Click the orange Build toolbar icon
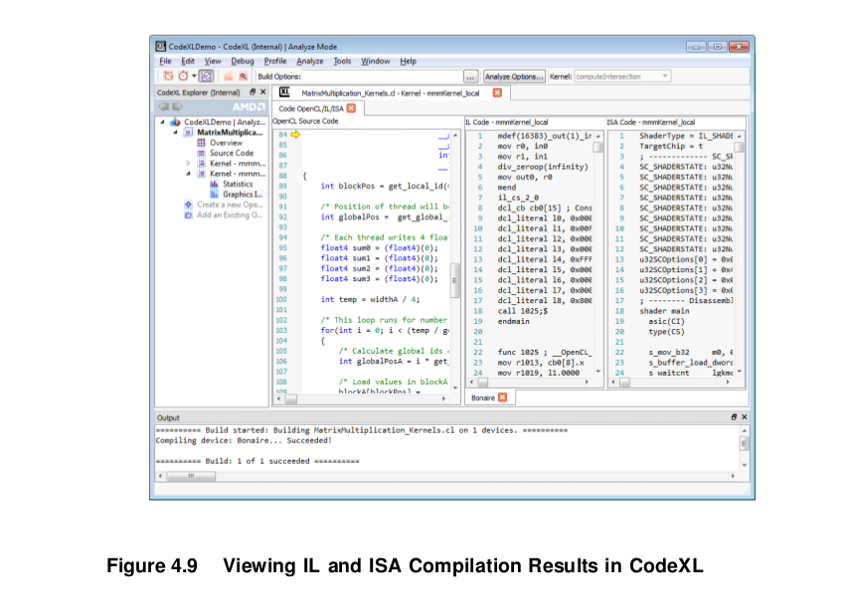 tap(229, 77)
